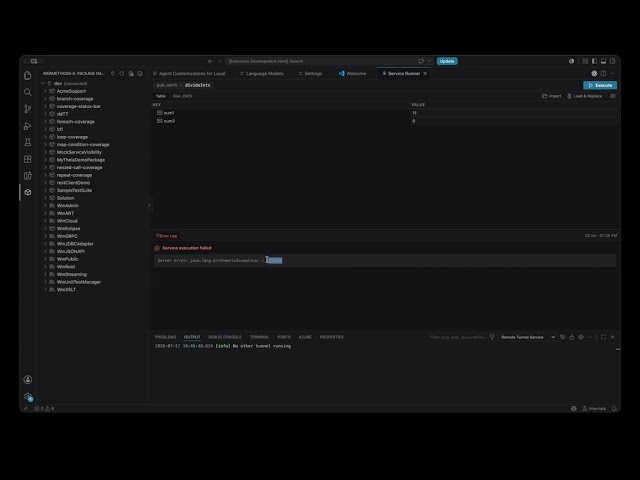Viewport: 640px width, 480px height.
Task: Click the Output filter text field
Action: point(457,337)
